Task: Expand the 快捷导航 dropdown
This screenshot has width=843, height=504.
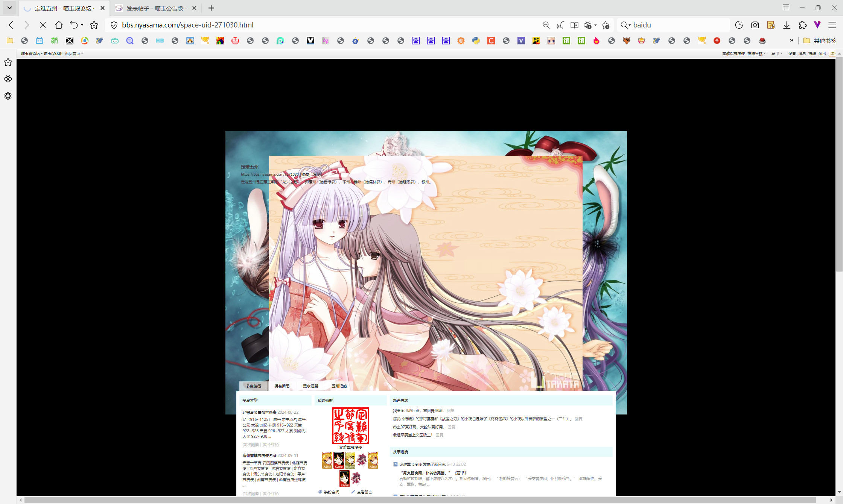Action: point(756,54)
